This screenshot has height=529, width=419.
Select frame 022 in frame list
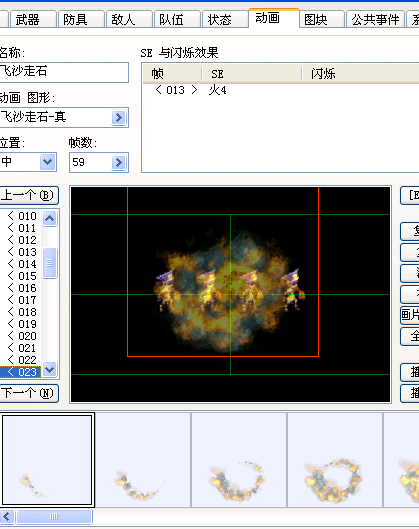(21, 360)
